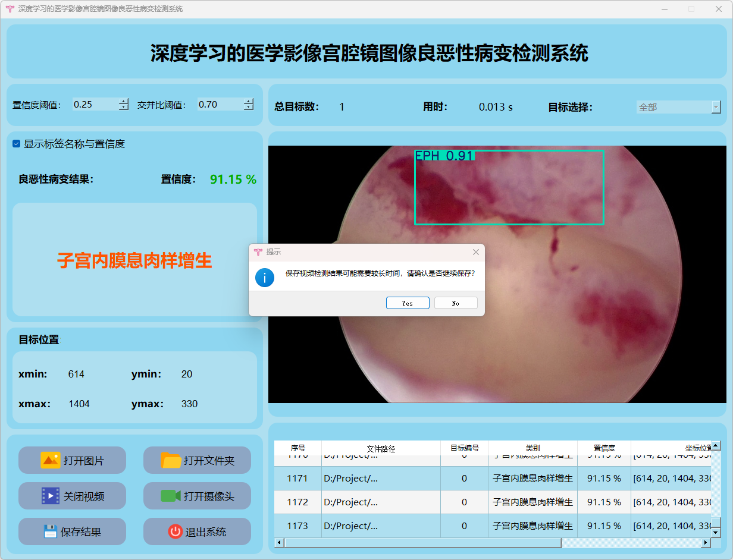The image size is (733, 560).
Task: Click the horizontal scrollbar of results table
Action: [x=422, y=543]
